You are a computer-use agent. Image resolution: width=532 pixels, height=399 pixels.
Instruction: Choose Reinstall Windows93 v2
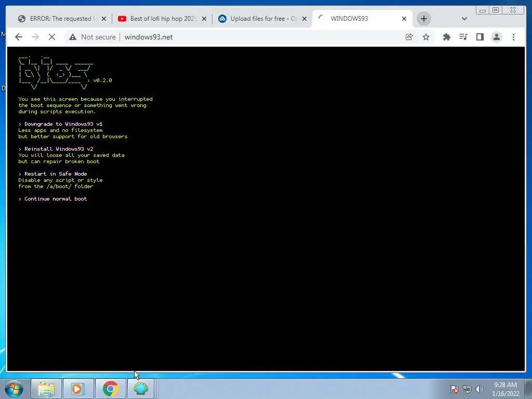click(56, 149)
